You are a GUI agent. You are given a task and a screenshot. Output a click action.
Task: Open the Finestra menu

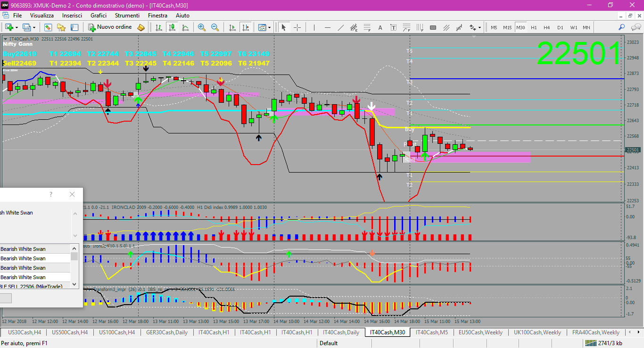(x=157, y=16)
